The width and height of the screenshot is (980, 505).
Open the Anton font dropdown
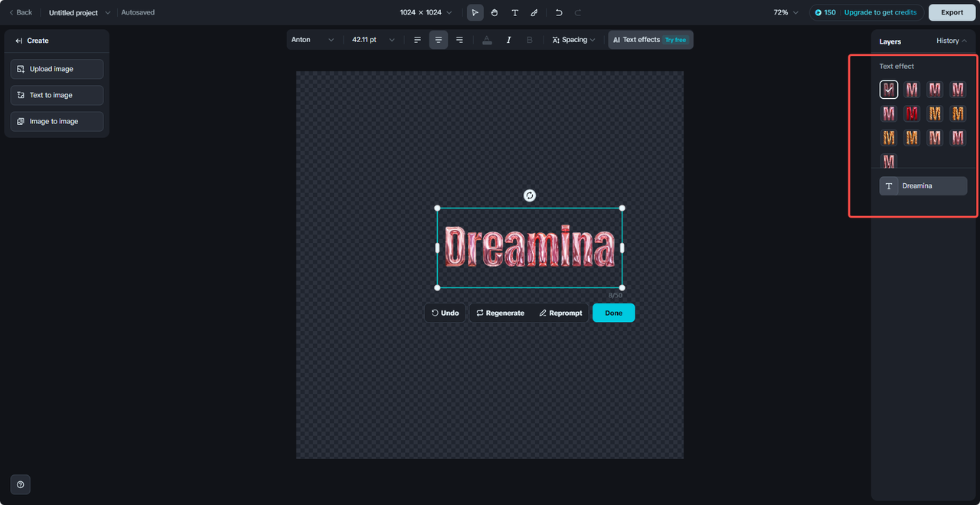click(x=312, y=40)
